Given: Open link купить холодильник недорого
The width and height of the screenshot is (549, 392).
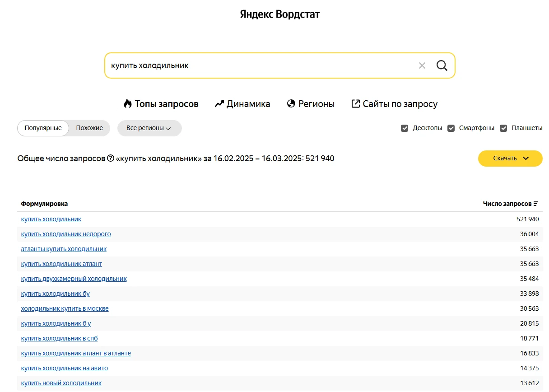Looking at the screenshot, I should click(x=66, y=234).
